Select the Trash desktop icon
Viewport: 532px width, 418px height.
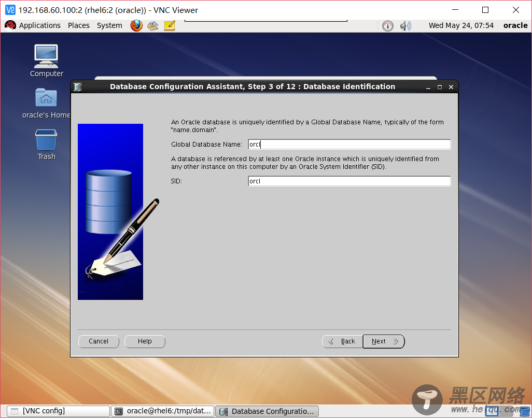coord(46,145)
